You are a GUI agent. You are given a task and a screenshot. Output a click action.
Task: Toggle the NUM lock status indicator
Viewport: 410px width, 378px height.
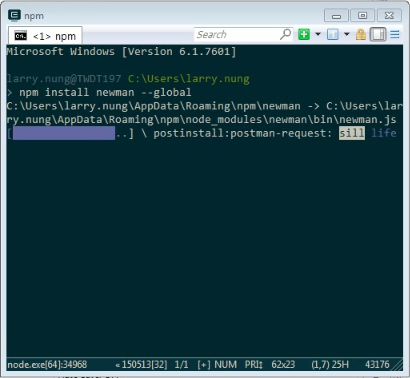226,364
